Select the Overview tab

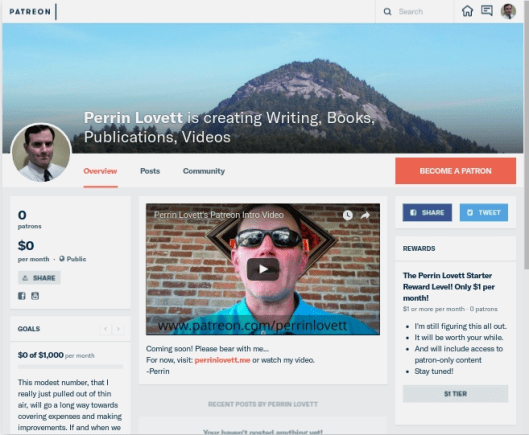tap(100, 171)
